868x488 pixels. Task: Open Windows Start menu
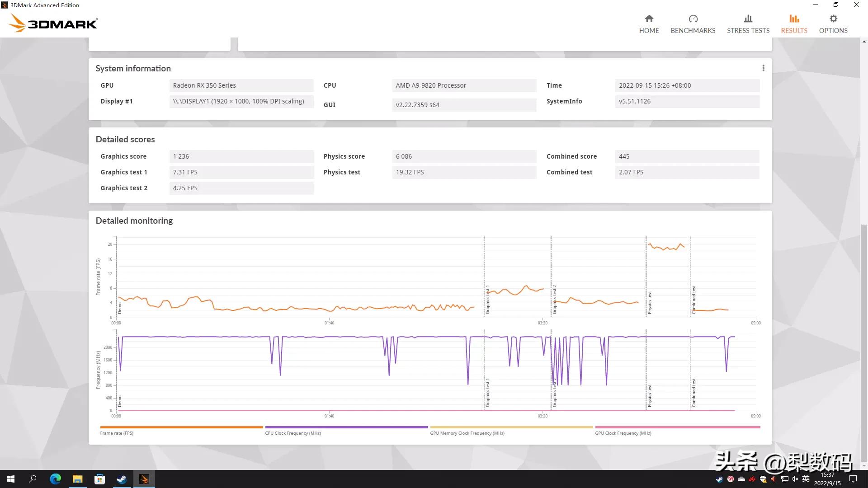click(11, 479)
